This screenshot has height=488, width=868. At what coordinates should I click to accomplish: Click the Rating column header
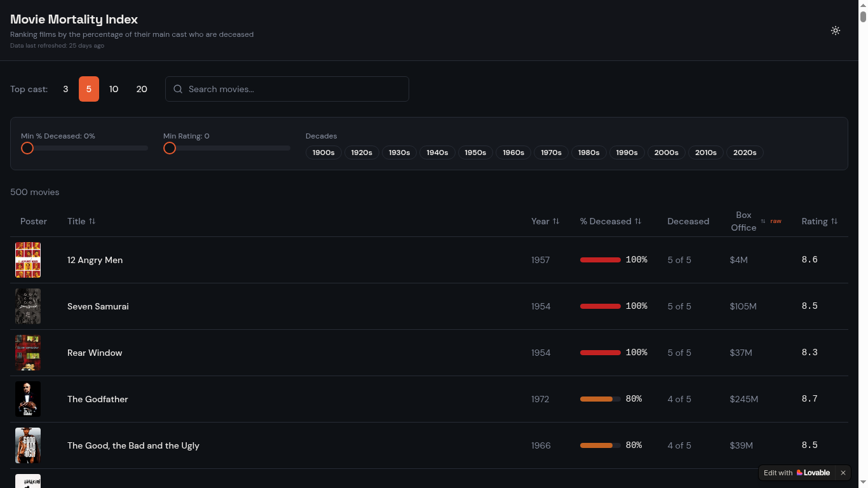[820, 221]
